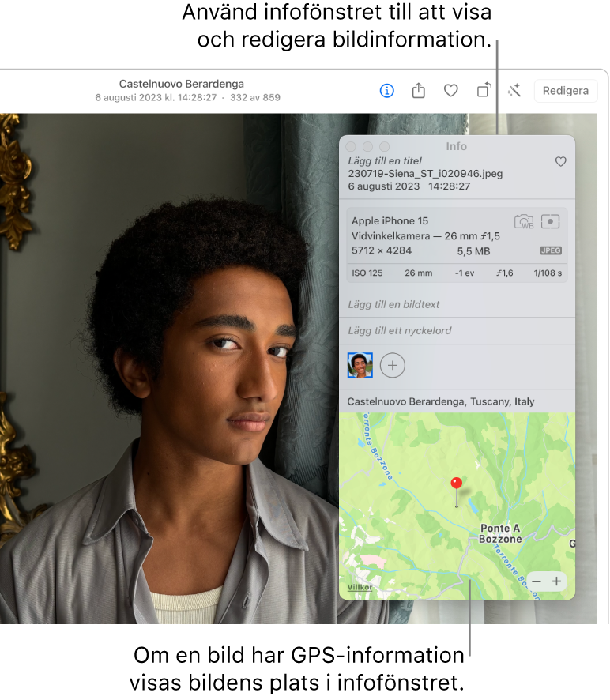Open the Redigera editing mode
Image resolution: width=610 pixels, height=700 pixels.
[565, 91]
